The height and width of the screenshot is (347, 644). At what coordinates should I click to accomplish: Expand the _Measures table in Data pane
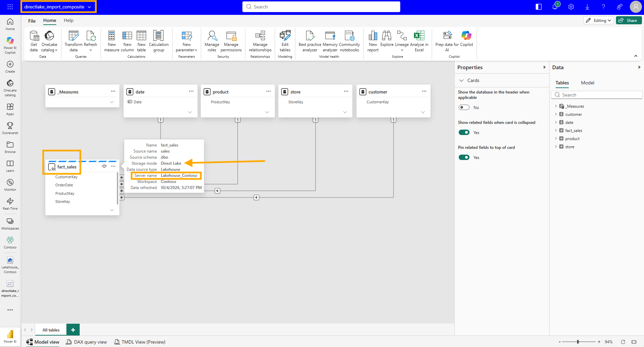pos(556,106)
